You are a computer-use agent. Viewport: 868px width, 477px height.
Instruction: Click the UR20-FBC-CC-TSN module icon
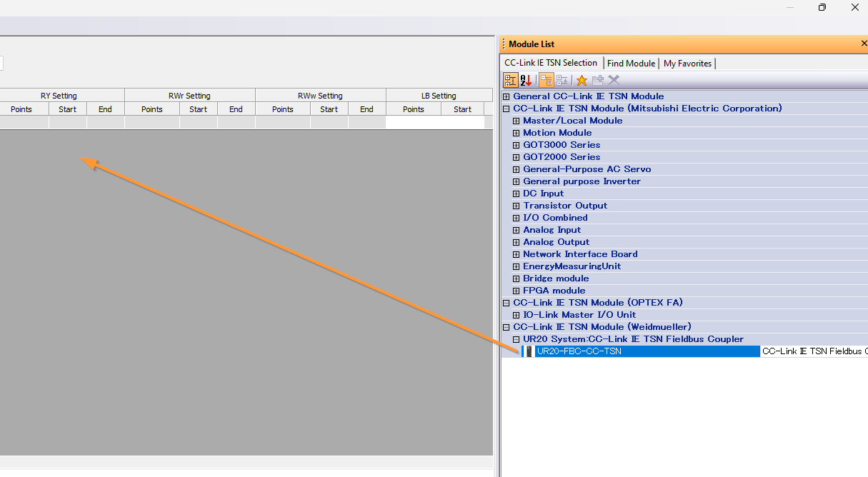pyautogui.click(x=529, y=351)
